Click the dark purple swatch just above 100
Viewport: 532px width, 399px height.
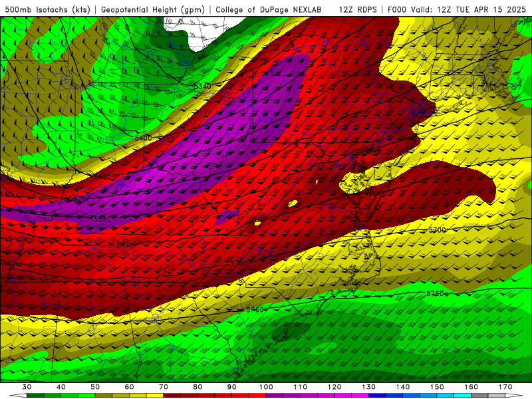coord(275,396)
